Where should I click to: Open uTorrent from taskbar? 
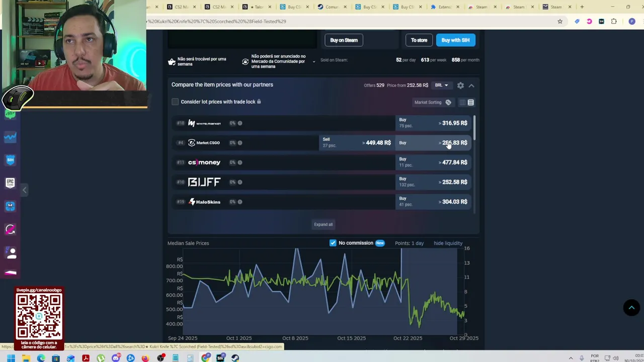[x=101, y=358]
